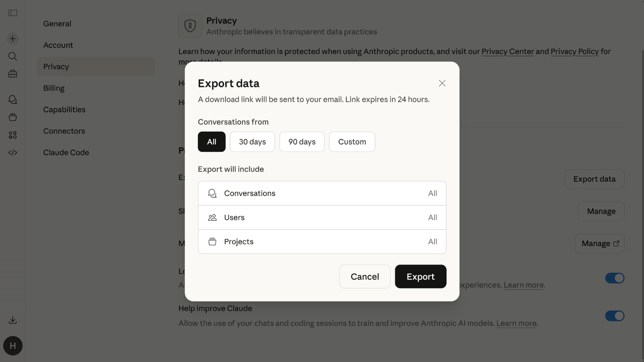The width and height of the screenshot is (644, 362).
Task: Click the download icon at bottom left
Action: click(x=13, y=320)
